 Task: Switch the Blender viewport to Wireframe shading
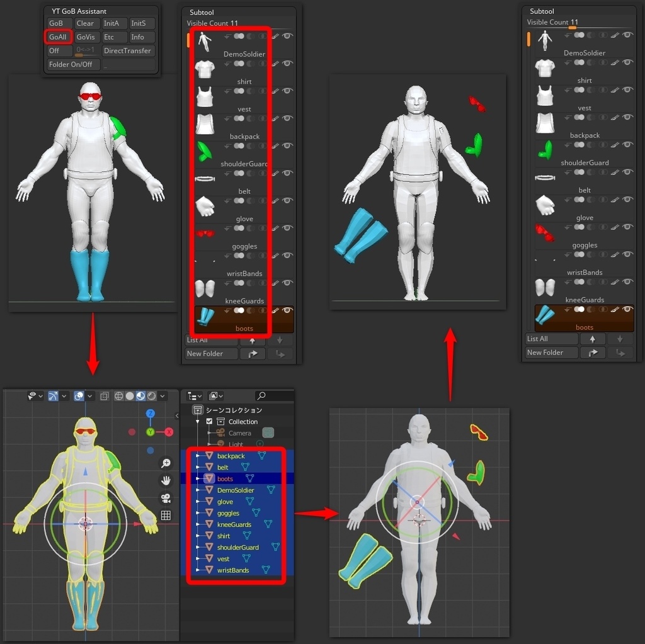click(119, 396)
